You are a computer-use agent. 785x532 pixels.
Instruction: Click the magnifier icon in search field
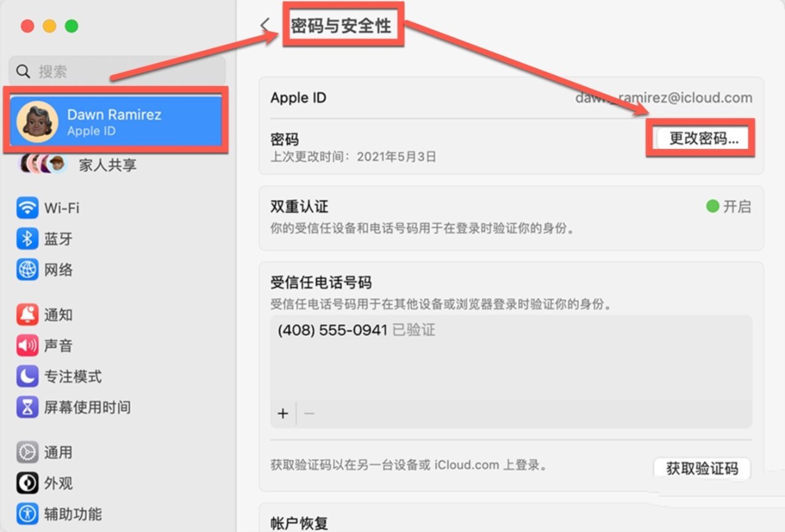click(x=23, y=72)
